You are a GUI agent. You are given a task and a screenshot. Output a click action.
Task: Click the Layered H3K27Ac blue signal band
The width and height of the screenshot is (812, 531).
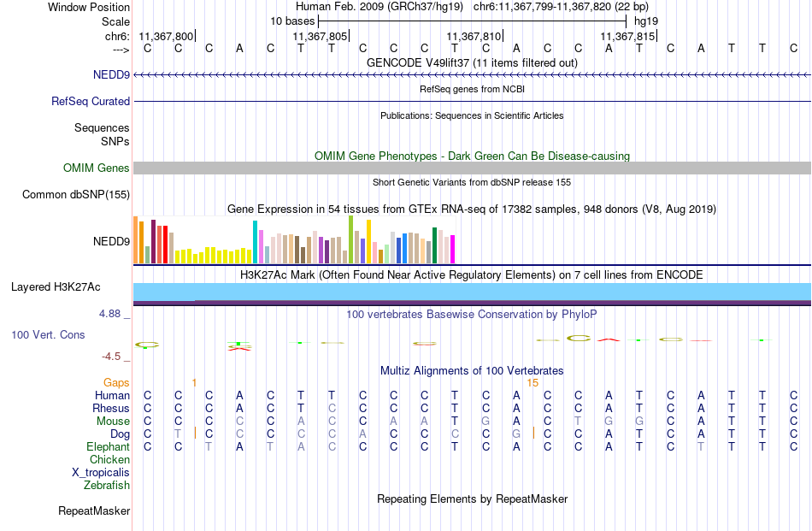coord(473,291)
